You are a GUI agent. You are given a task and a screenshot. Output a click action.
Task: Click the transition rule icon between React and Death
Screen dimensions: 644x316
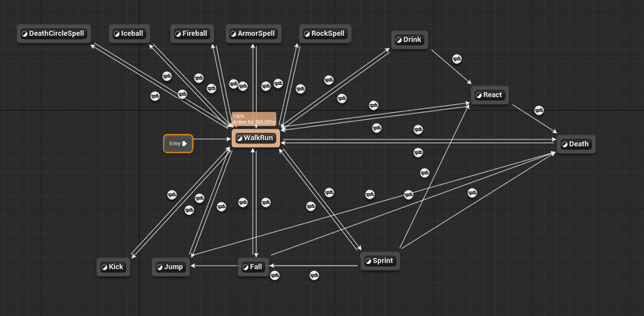(539, 110)
